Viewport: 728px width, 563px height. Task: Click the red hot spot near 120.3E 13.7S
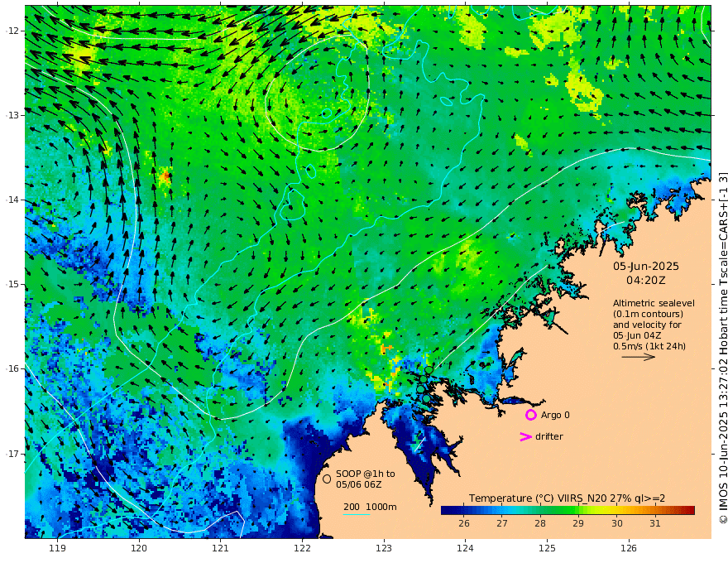(165, 176)
